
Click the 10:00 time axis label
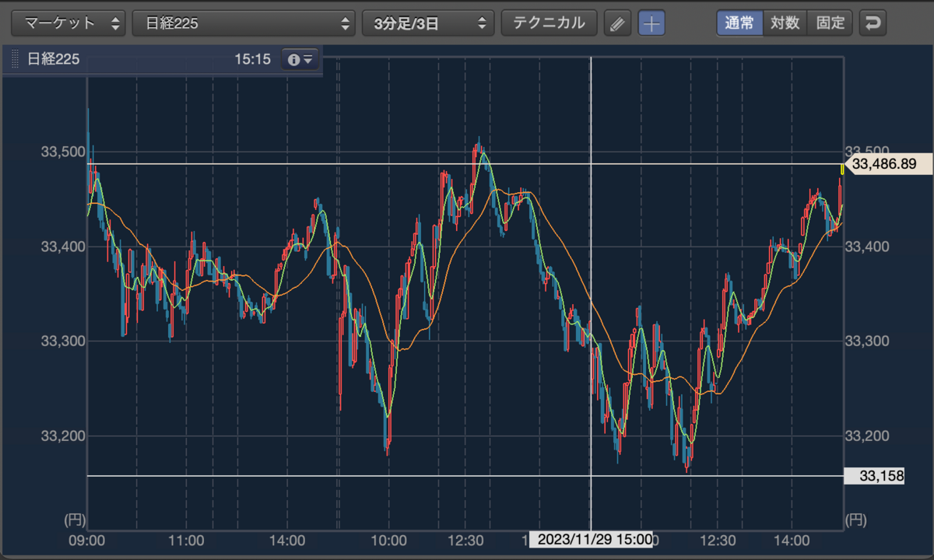tap(389, 540)
